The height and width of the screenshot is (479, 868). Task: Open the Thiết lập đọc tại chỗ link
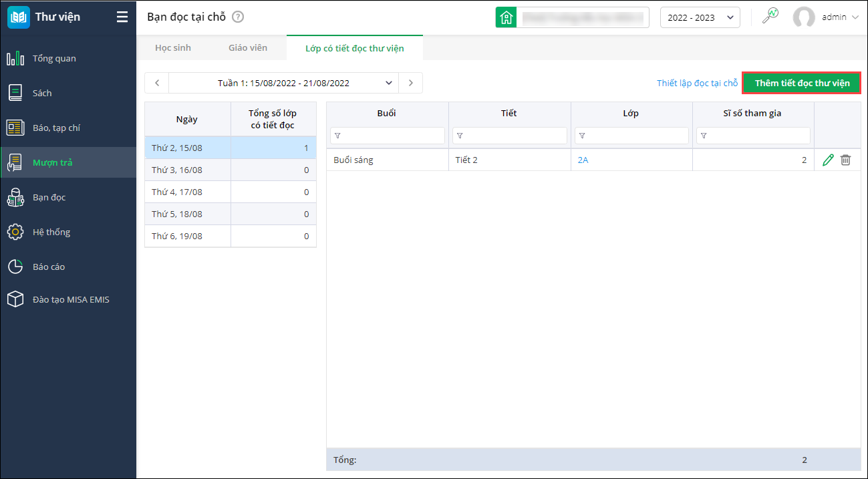tap(697, 84)
